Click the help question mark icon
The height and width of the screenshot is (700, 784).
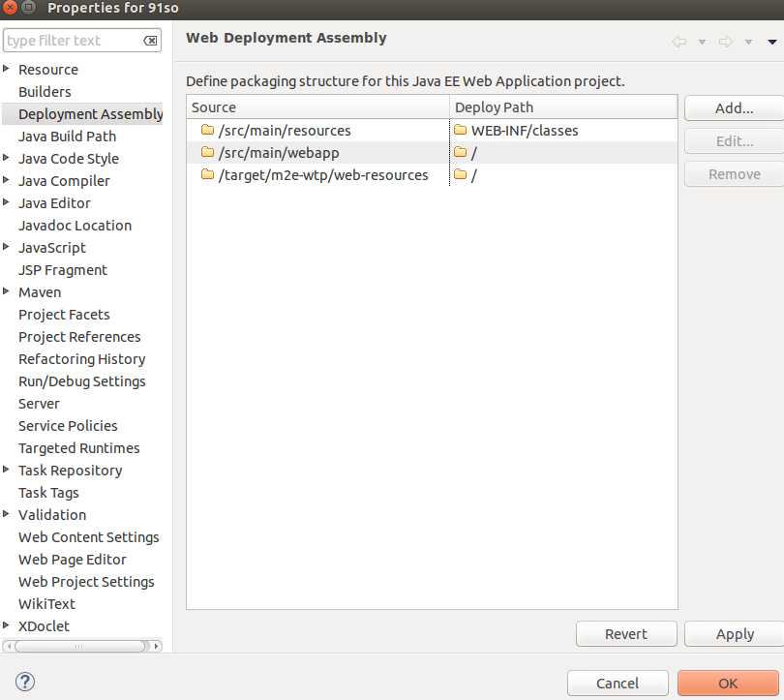pos(25,683)
